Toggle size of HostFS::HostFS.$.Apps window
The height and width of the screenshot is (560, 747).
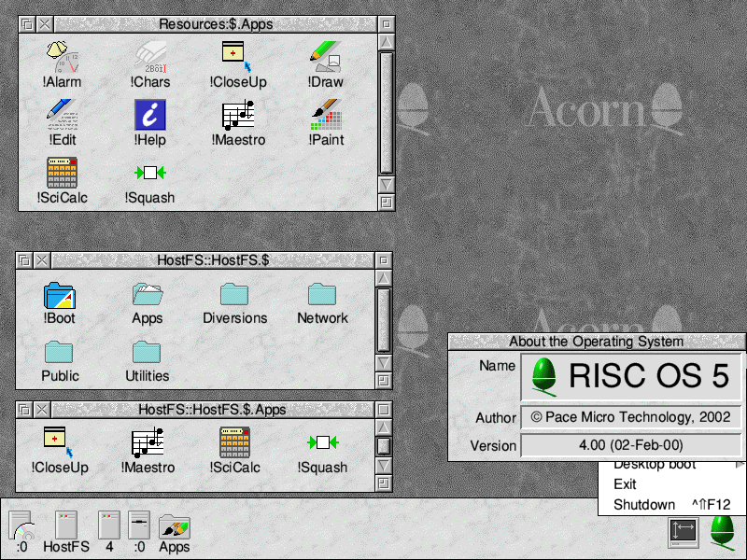(384, 410)
